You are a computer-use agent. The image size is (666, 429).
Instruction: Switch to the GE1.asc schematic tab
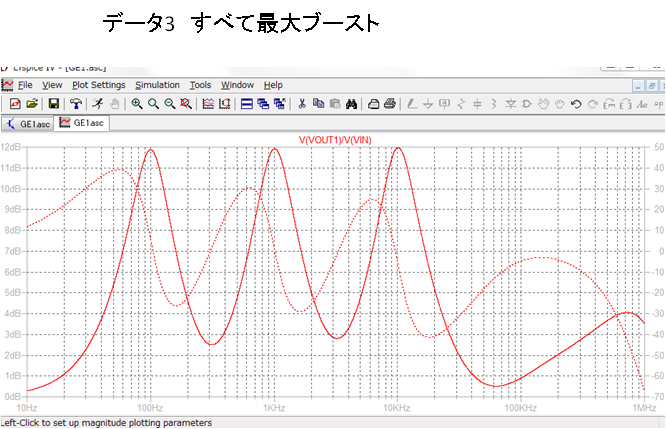point(28,124)
